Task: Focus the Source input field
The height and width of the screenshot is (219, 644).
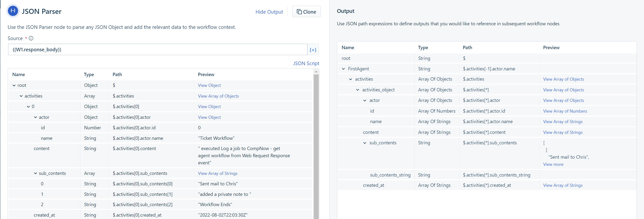Action: [x=158, y=50]
